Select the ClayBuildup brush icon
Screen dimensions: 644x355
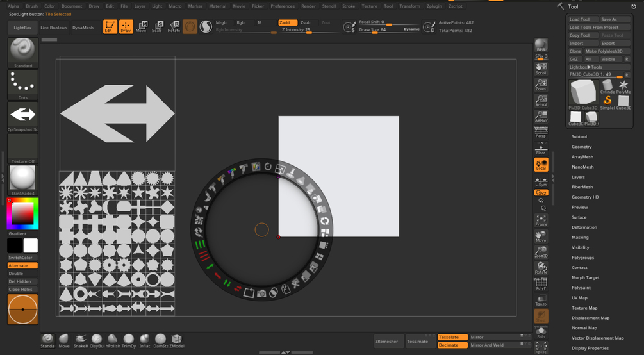point(97,341)
